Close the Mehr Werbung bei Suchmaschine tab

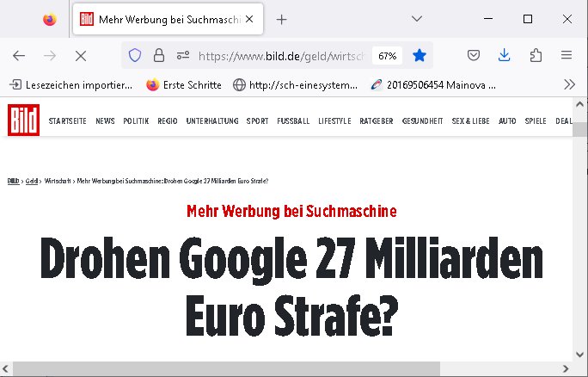point(249,19)
